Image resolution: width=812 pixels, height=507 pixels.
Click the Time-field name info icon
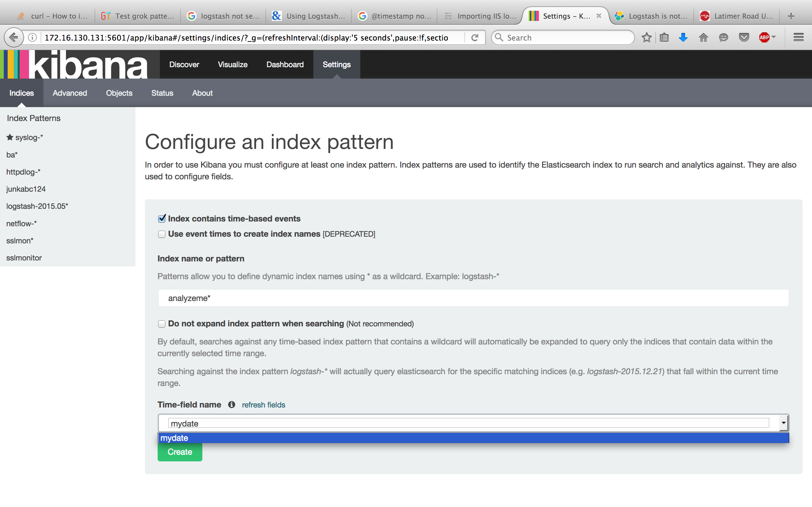coord(232,404)
